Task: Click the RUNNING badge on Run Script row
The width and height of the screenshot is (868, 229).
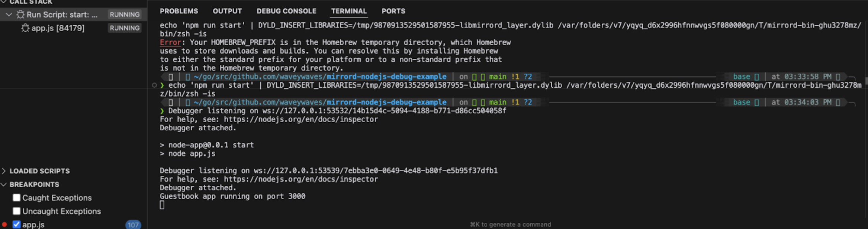Action: 125,14
